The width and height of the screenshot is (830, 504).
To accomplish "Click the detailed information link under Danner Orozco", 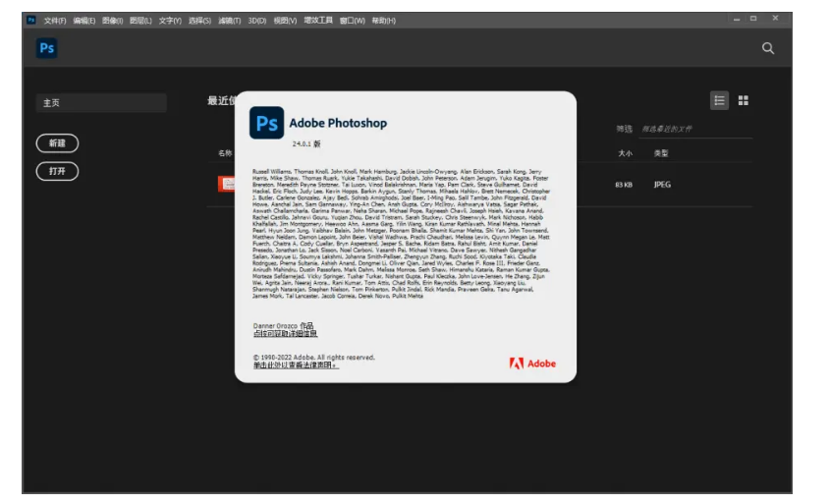I will 285,333.
